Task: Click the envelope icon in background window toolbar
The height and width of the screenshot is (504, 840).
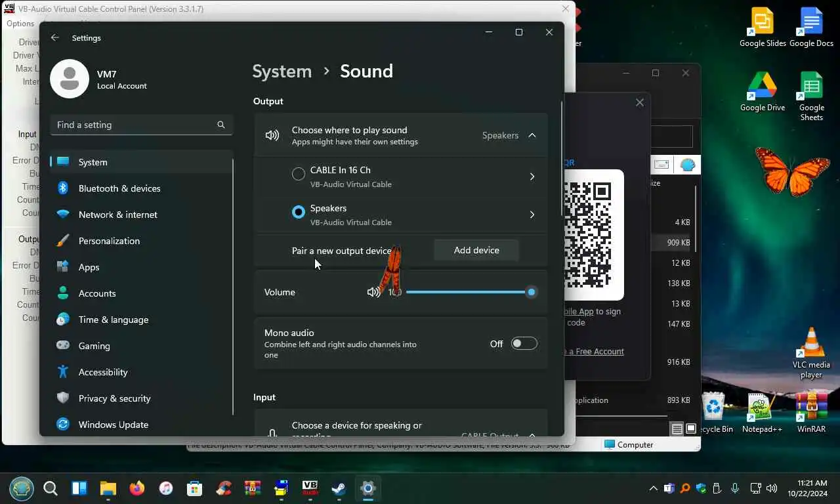Action: tap(661, 165)
